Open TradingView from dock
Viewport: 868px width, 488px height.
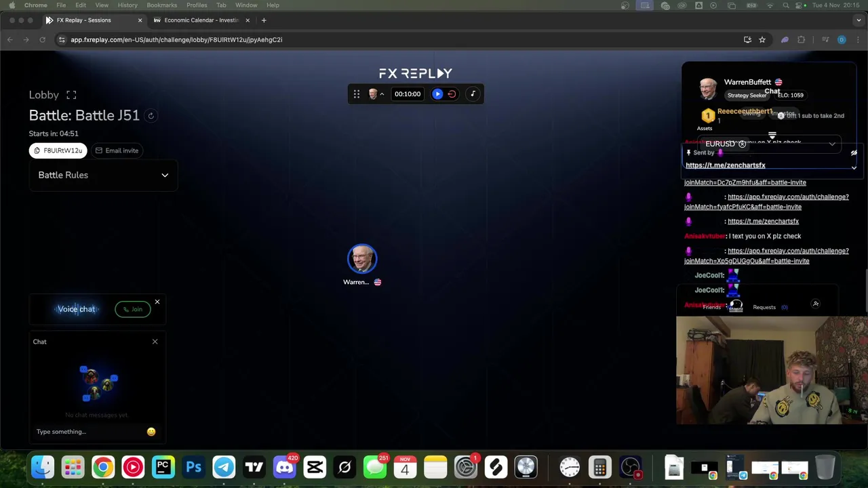tap(254, 467)
